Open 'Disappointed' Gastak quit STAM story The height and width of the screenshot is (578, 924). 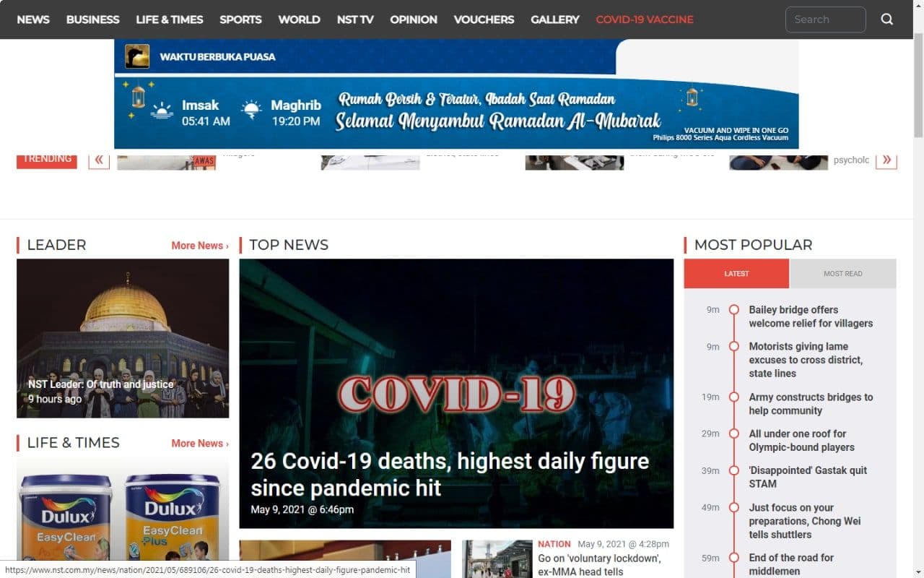807,477
